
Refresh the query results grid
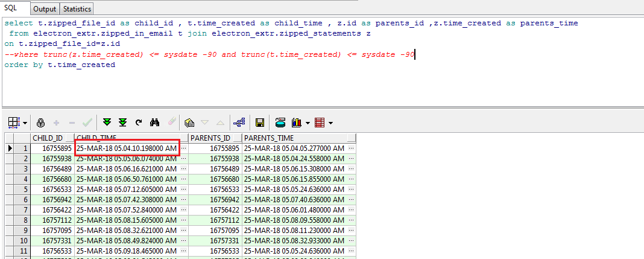click(x=139, y=123)
